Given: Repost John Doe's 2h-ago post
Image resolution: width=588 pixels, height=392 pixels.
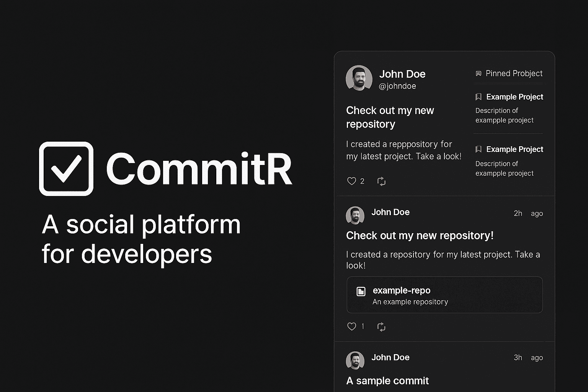Looking at the screenshot, I should [x=381, y=327].
